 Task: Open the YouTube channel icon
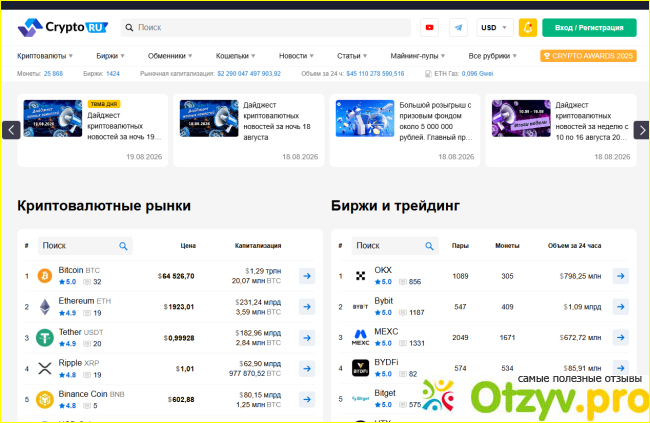pos(429,27)
